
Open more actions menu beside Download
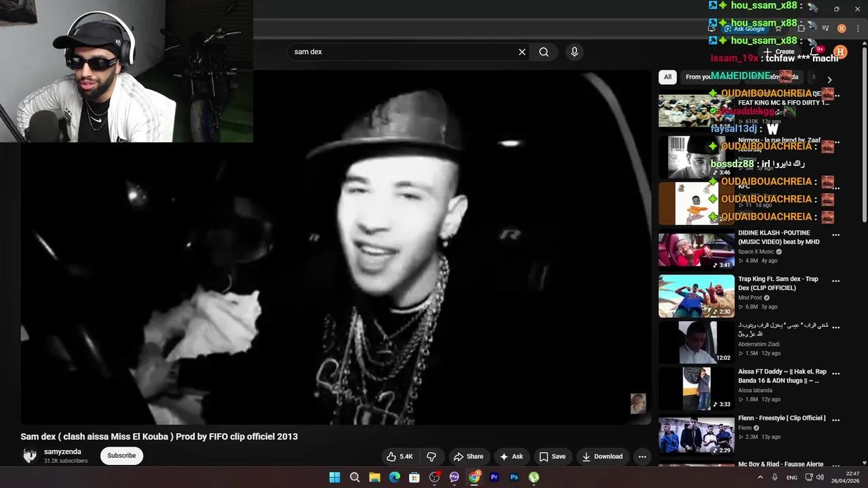[x=642, y=456]
